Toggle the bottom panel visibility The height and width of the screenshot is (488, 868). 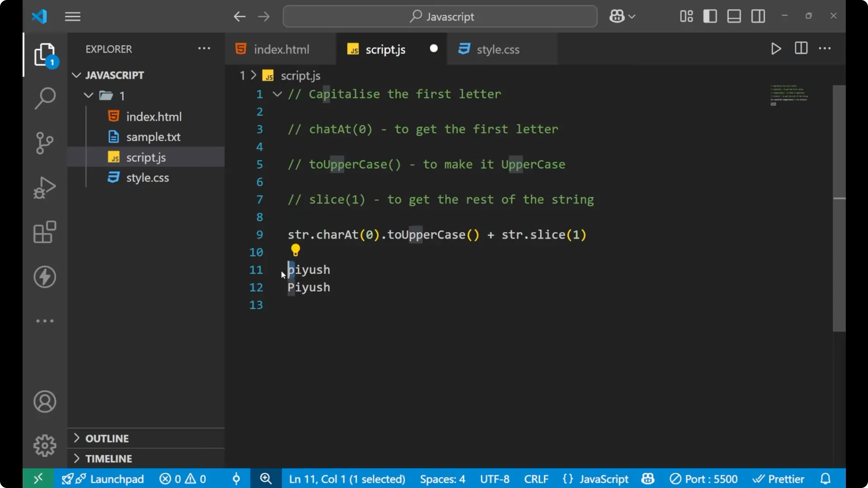tap(733, 16)
